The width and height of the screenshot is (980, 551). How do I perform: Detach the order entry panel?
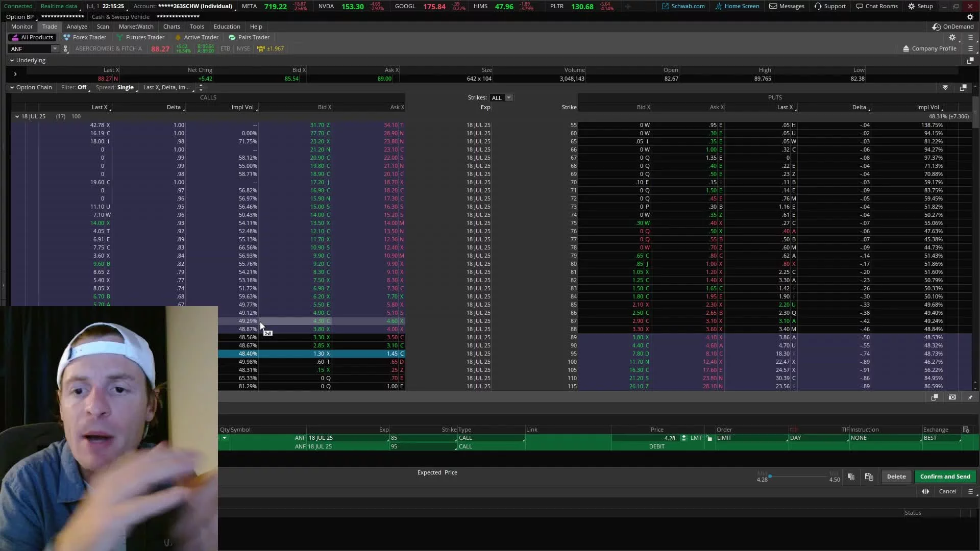coord(935,397)
